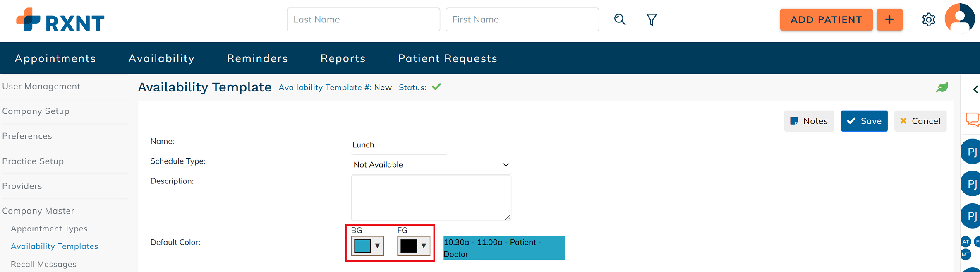980x272 pixels.
Task: Open the patient filter funnel icon
Action: (652, 19)
